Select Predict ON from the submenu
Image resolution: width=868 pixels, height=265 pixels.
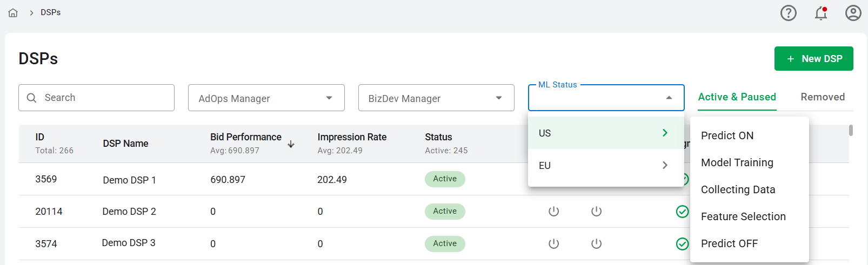pyautogui.click(x=727, y=135)
